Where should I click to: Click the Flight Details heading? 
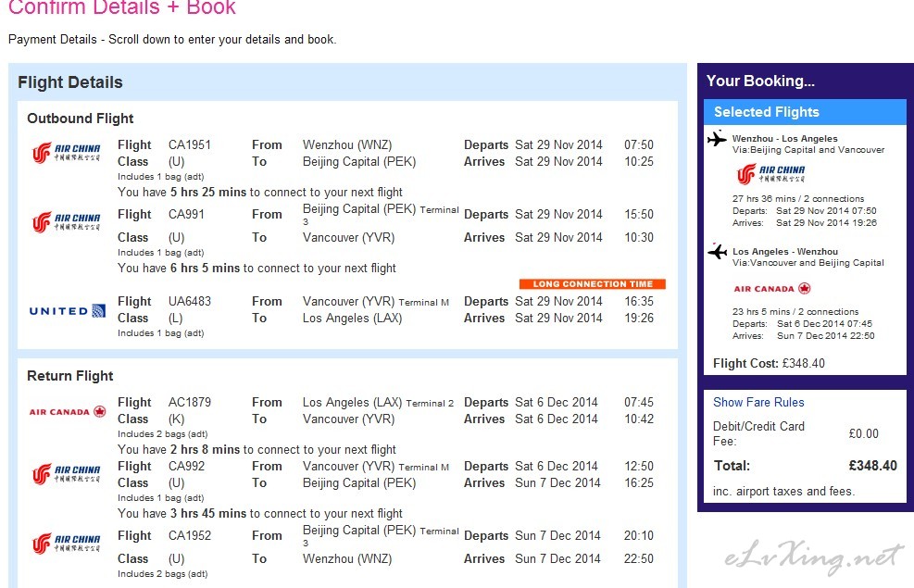point(70,82)
